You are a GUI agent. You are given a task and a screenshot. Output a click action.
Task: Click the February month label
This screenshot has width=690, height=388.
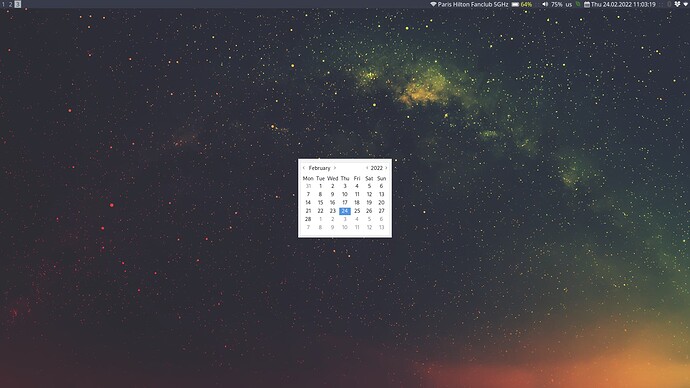pos(319,168)
